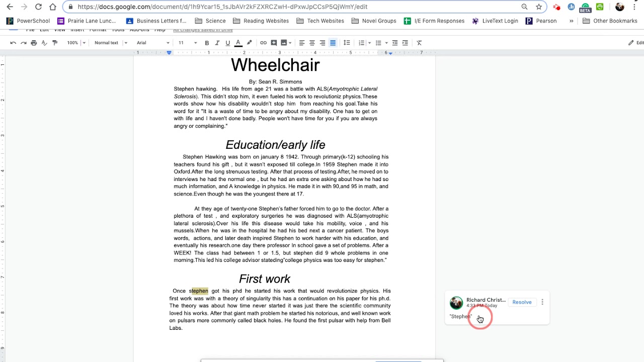Toggle italic formatting
This screenshot has width=644, height=362.
coord(217,43)
